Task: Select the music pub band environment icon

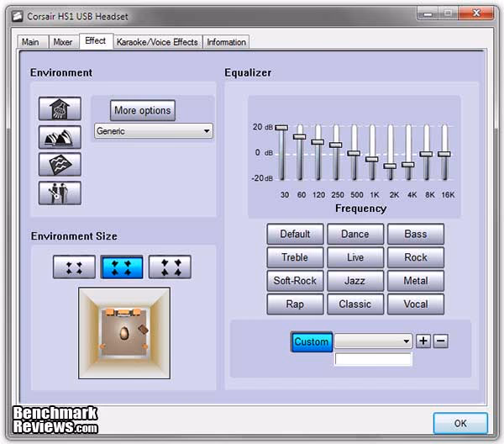Action: (x=60, y=193)
